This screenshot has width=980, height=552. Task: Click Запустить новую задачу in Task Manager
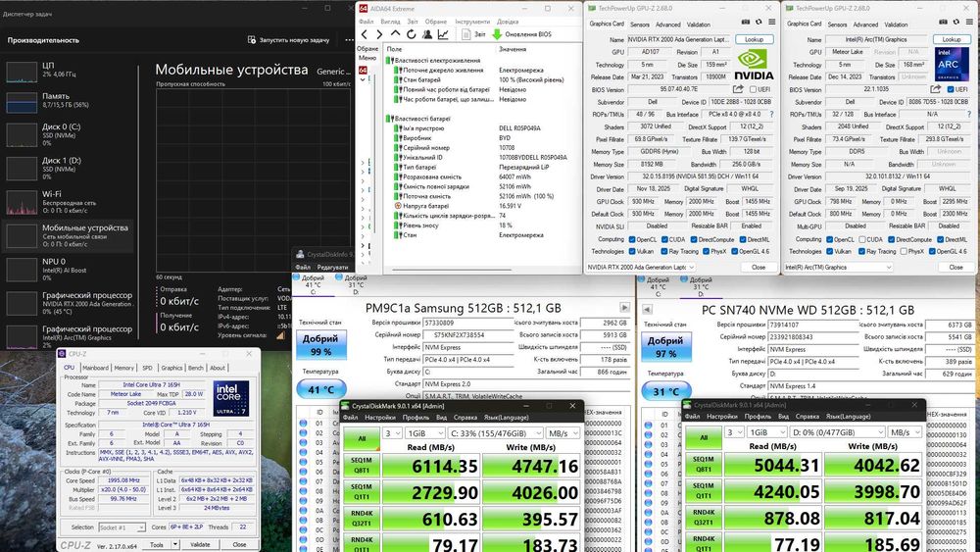click(x=288, y=39)
